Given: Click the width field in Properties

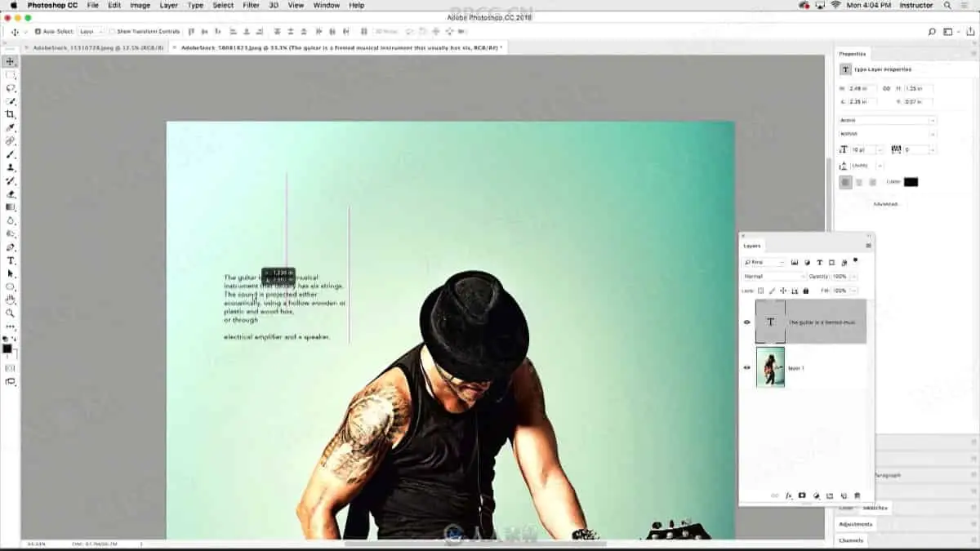Looking at the screenshot, I should tap(862, 88).
